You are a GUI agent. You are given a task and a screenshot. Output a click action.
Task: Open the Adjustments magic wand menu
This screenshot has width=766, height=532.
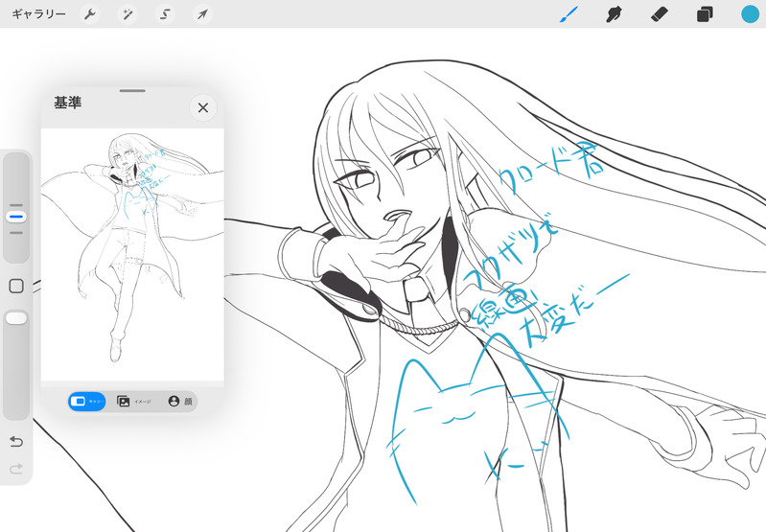pos(128,14)
